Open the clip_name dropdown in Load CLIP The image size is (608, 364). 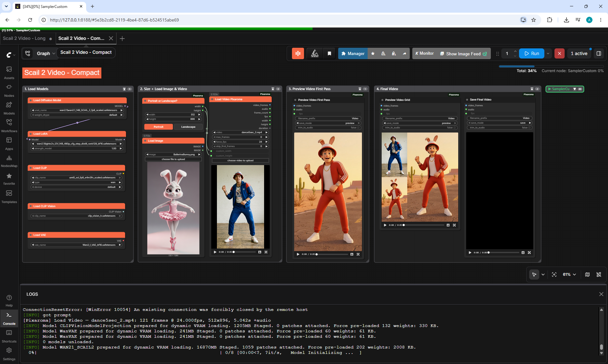coord(76,178)
